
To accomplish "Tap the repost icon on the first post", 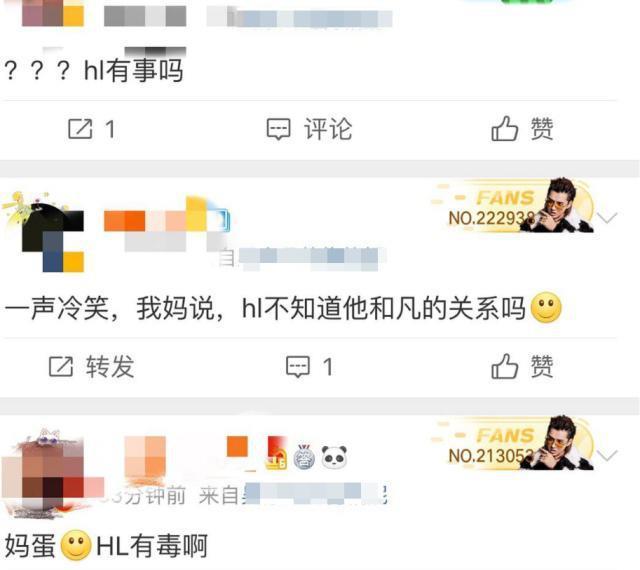I will 80,129.
